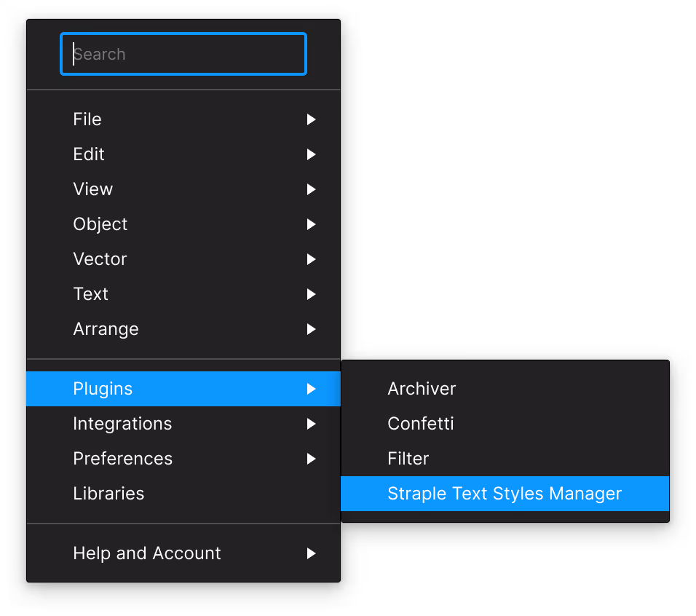Launch Straple Text Styles Manager plugin
Image resolution: width=696 pixels, height=616 pixels.
pos(505,494)
